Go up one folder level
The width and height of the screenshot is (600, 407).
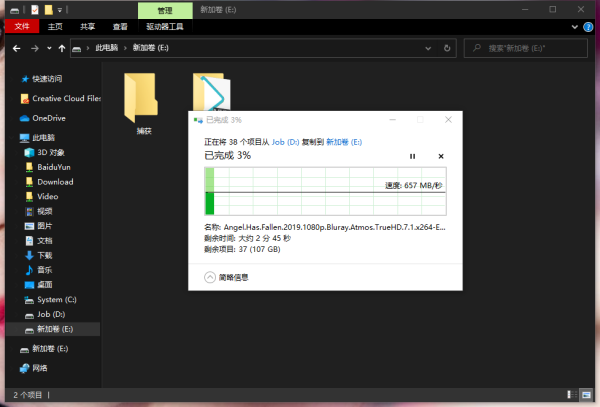[62, 49]
